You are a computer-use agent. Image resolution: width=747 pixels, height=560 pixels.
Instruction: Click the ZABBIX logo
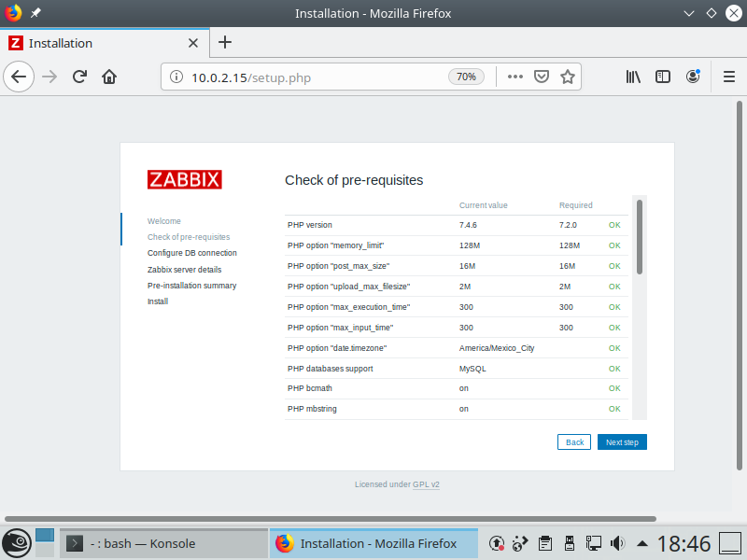[x=184, y=179]
